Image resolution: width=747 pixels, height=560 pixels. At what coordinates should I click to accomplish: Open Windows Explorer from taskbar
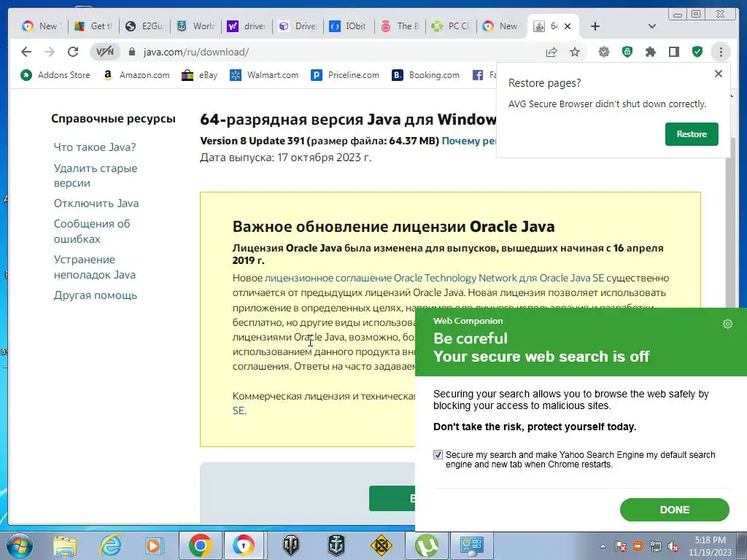(65, 545)
